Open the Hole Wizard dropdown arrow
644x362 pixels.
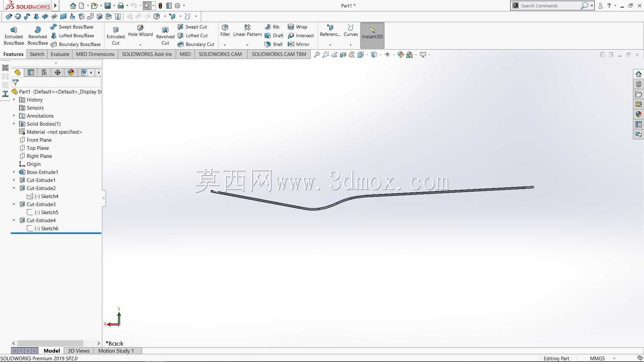tap(140, 45)
